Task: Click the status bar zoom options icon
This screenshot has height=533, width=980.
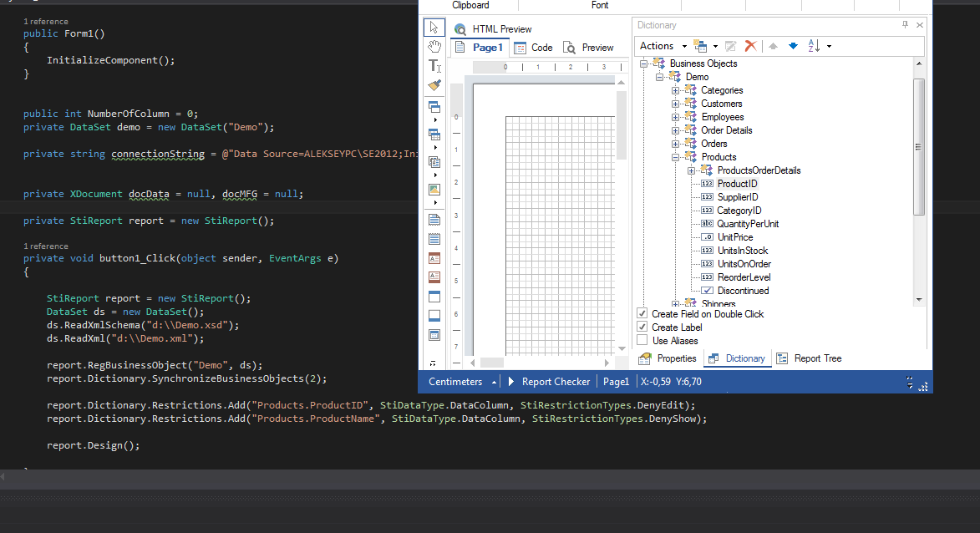Action: (909, 383)
